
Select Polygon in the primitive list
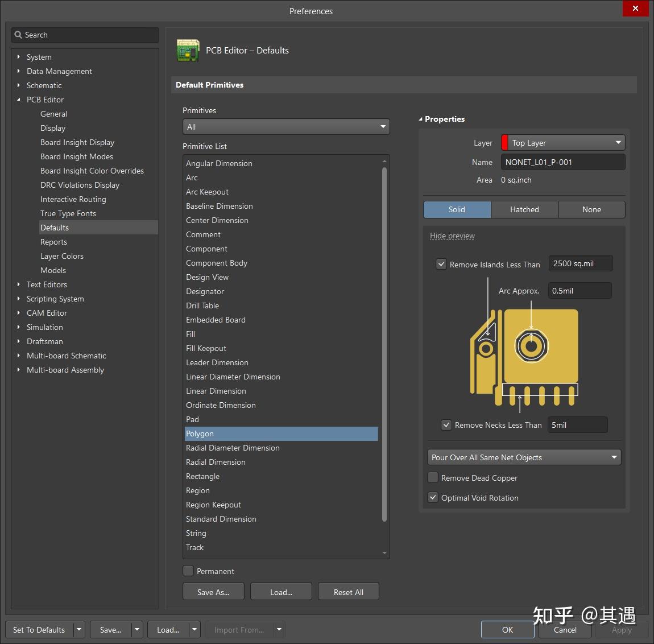pyautogui.click(x=281, y=434)
